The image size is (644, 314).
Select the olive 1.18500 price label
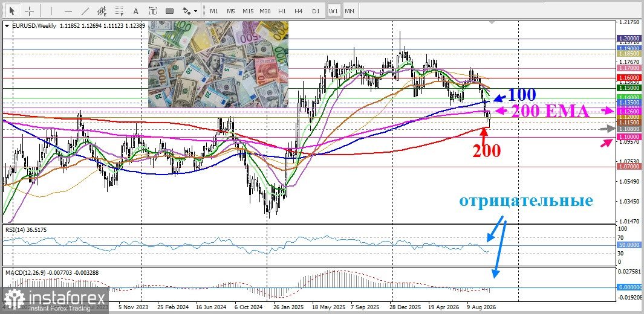[x=628, y=53]
